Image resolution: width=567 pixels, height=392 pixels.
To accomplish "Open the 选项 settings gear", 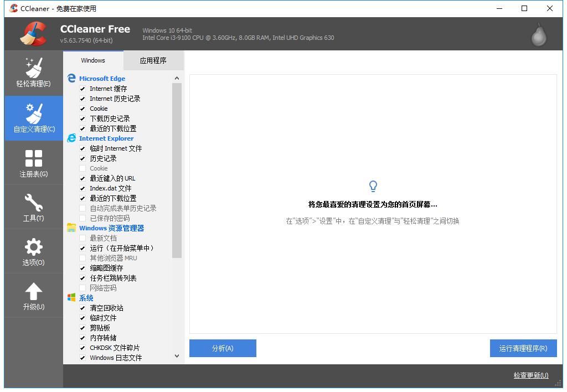I will 33,251.
